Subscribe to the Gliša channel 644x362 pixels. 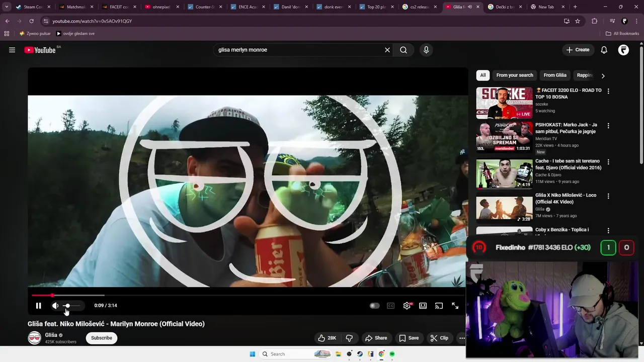click(102, 338)
